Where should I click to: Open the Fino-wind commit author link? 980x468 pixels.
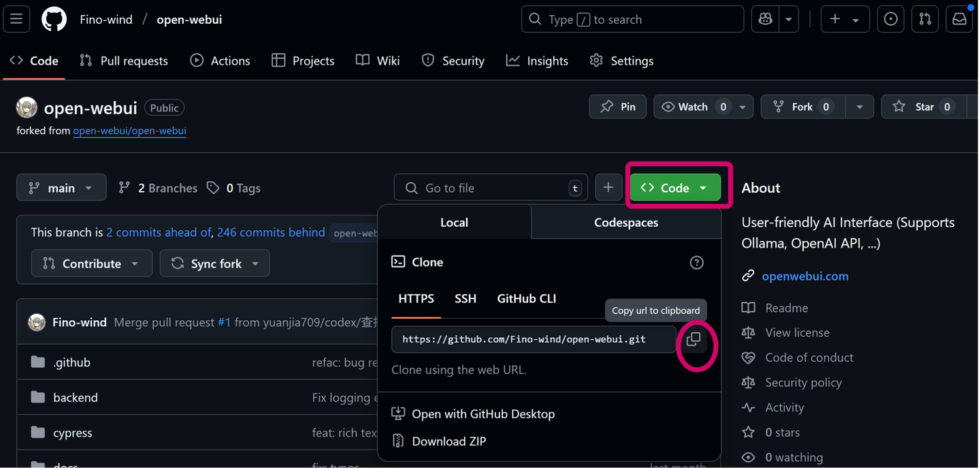tap(80, 322)
